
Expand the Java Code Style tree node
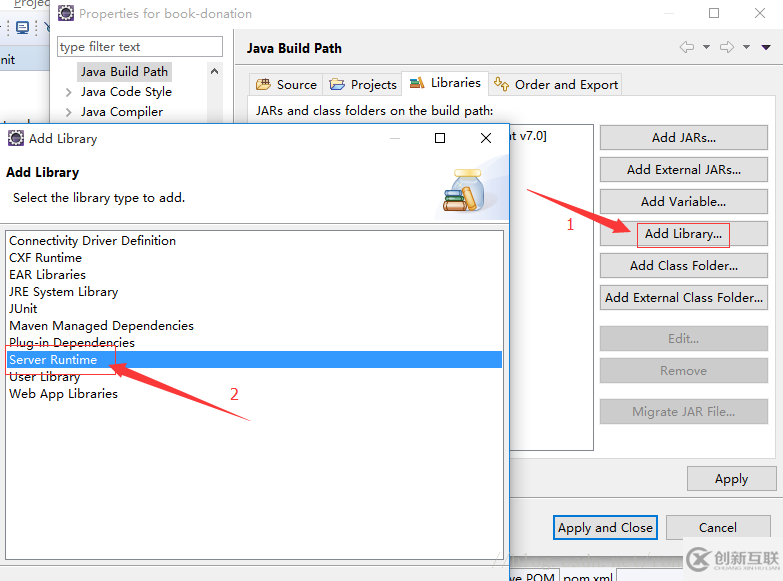point(68,92)
